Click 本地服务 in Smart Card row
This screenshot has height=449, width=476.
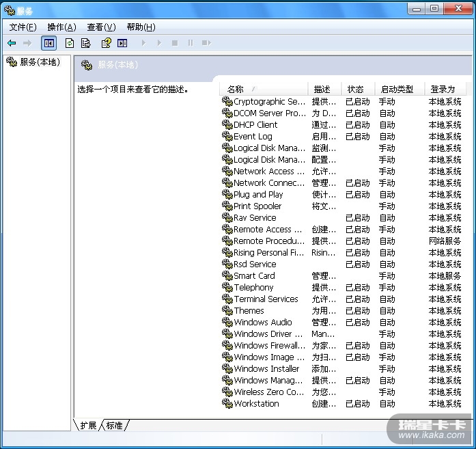[445, 276]
